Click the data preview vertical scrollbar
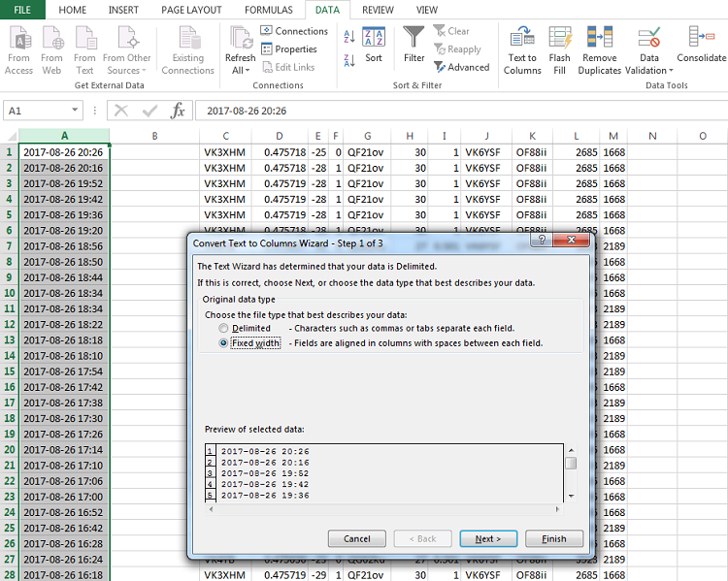This screenshot has height=581, width=728. click(x=571, y=475)
